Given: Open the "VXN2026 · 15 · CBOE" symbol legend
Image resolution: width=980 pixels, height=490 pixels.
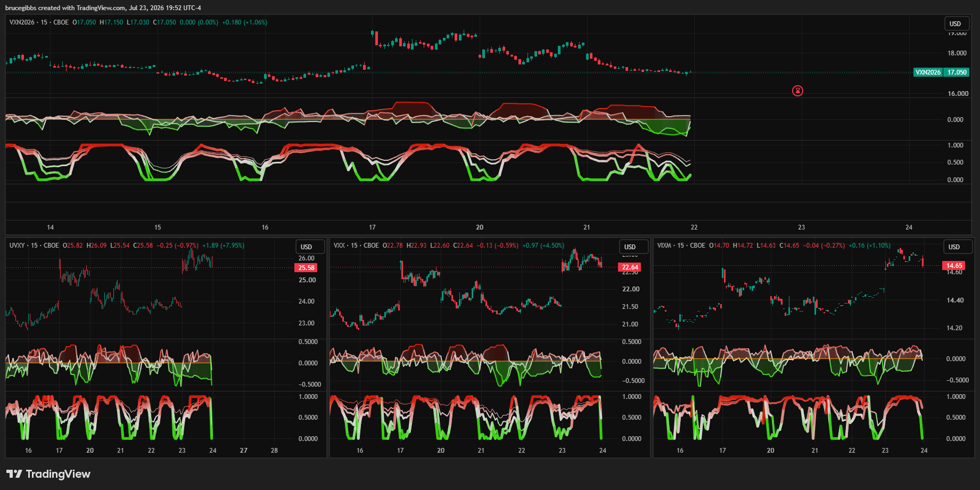Looking at the screenshot, I should (39, 22).
